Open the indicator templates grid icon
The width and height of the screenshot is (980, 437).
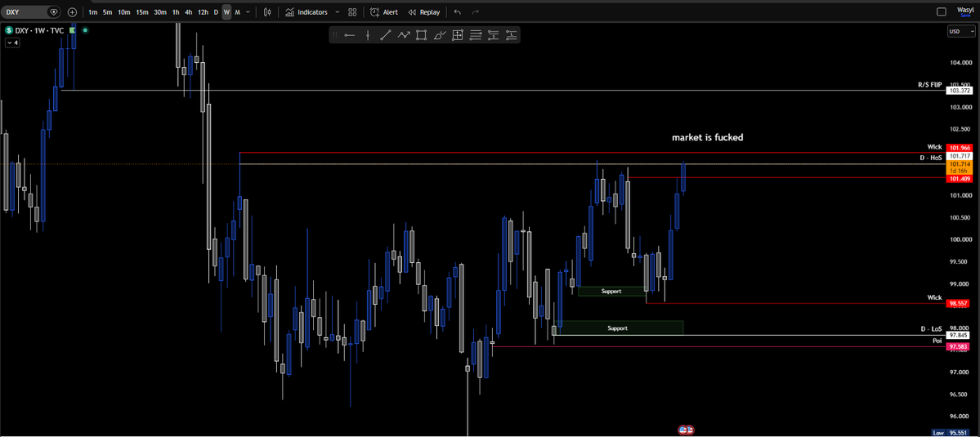352,12
